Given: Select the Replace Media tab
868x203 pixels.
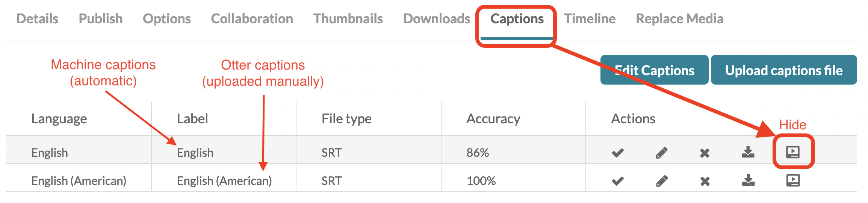Looking at the screenshot, I should [679, 19].
